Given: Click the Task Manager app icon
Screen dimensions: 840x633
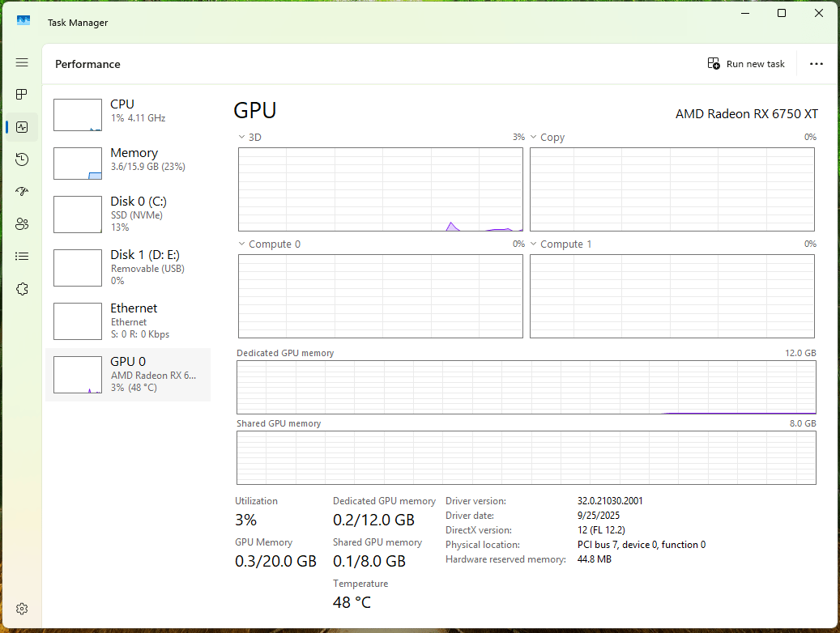Looking at the screenshot, I should pos(23,21).
